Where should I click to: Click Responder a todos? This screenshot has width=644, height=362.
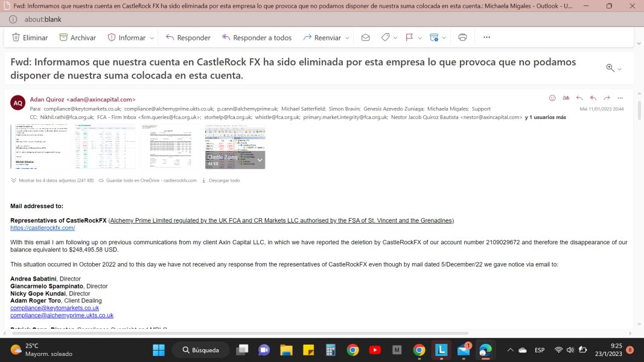pyautogui.click(x=257, y=37)
